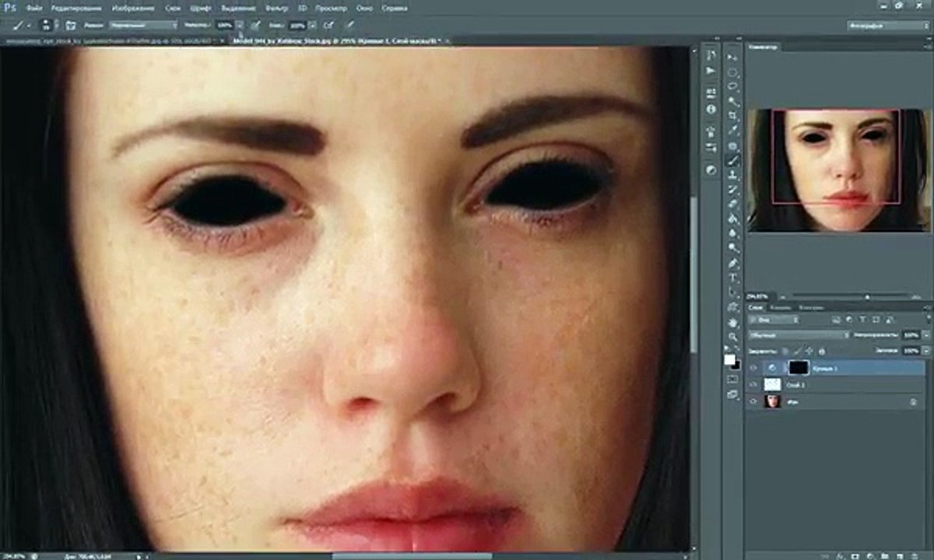Switch to first document tab
This screenshot has width=934, height=560.
click(114, 40)
